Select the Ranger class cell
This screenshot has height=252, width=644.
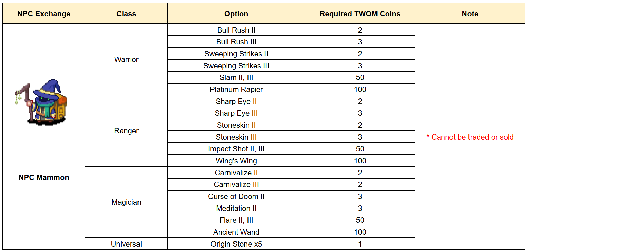coord(126,131)
